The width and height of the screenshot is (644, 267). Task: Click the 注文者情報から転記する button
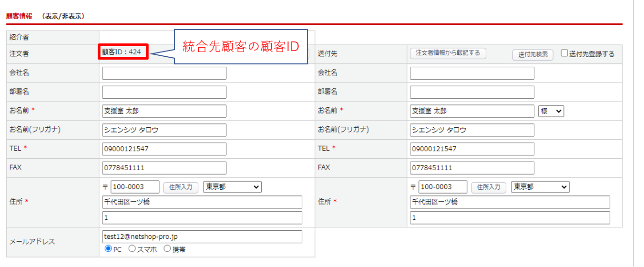tap(448, 53)
